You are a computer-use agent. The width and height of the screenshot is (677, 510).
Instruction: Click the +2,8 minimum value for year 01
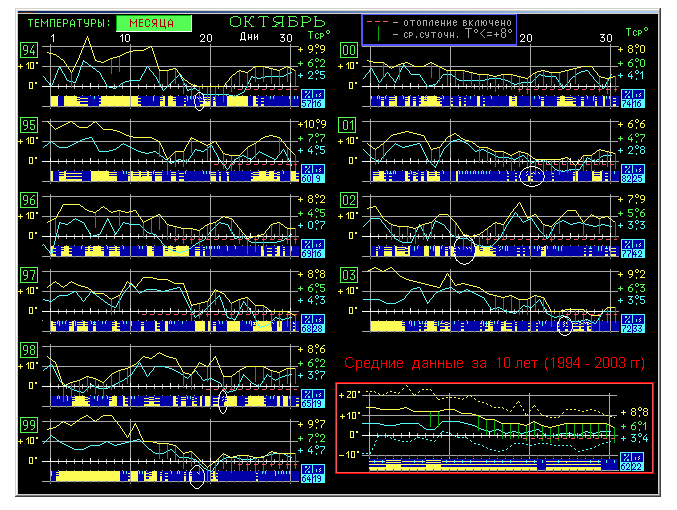click(x=632, y=150)
